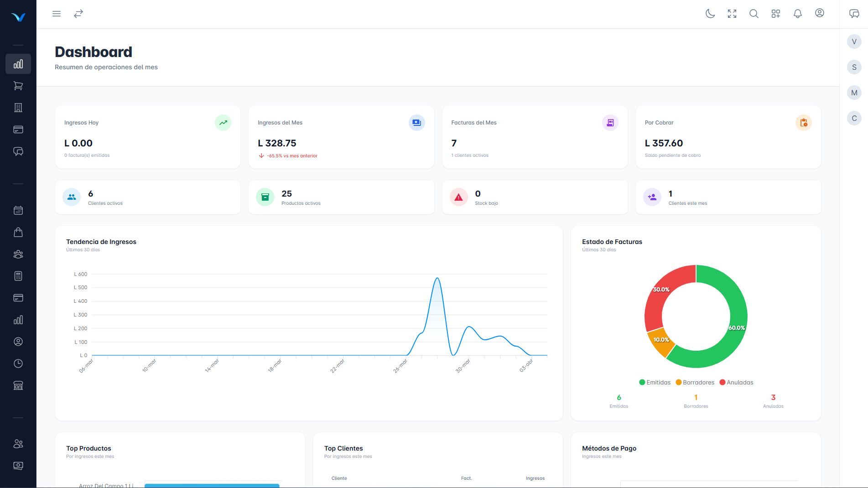Click the notifications bell icon

797,14
